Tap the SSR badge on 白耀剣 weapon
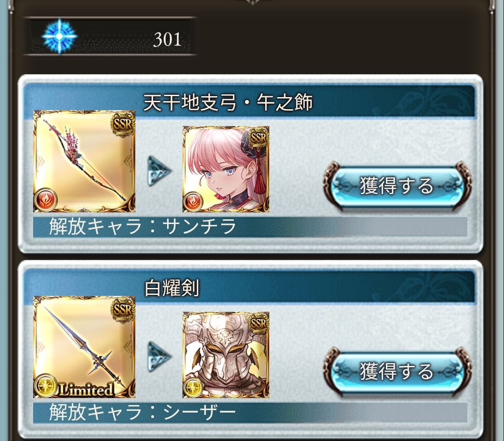 (x=122, y=309)
